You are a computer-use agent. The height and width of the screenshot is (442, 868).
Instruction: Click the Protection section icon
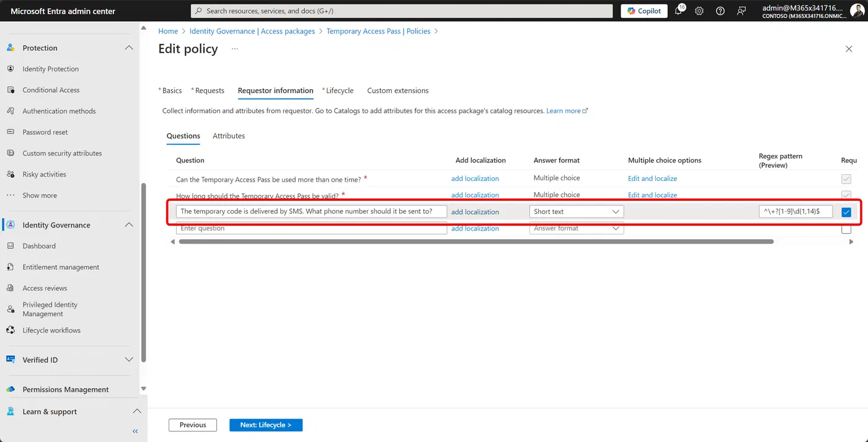click(x=11, y=48)
